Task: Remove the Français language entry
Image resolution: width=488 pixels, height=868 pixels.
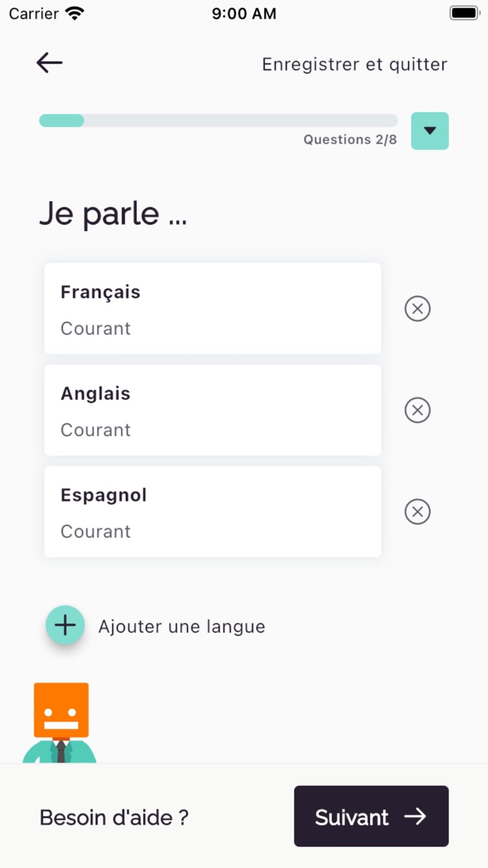Action: [x=418, y=308]
